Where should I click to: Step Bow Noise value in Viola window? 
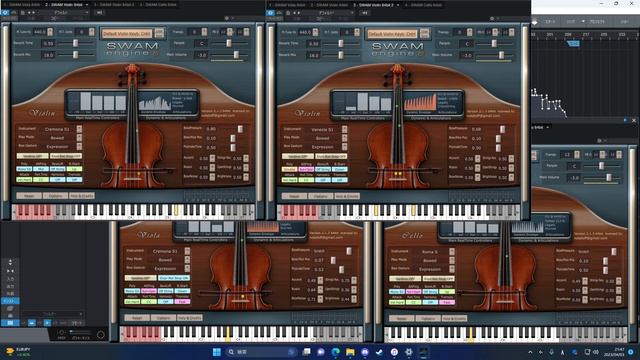[320, 299]
